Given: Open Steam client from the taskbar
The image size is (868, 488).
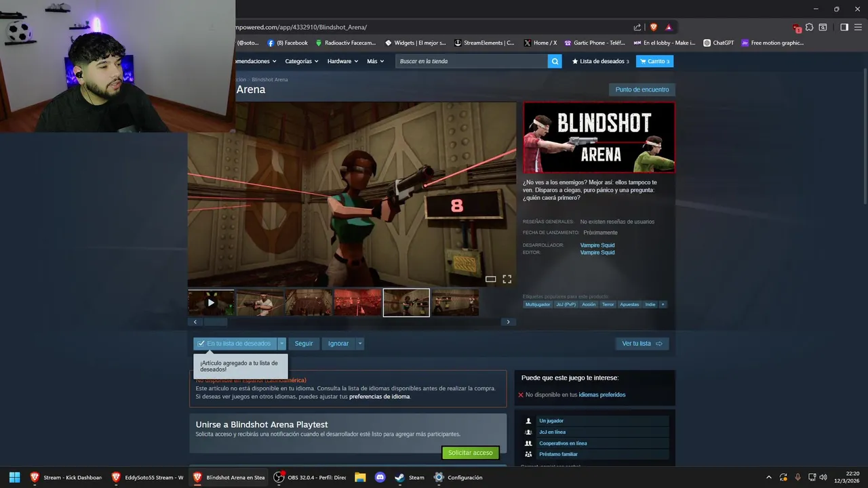Looking at the screenshot, I should (x=410, y=477).
